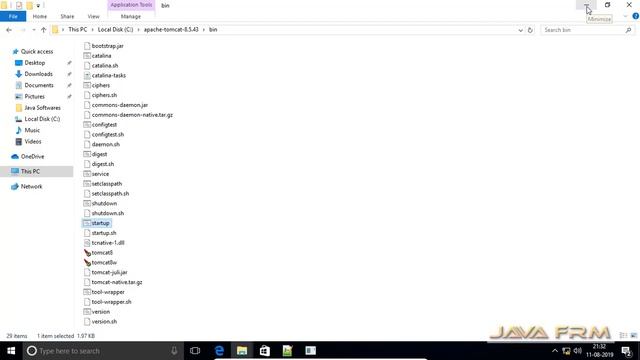
Task: Open Microsoft Store from the taskbar
Action: coord(264,351)
